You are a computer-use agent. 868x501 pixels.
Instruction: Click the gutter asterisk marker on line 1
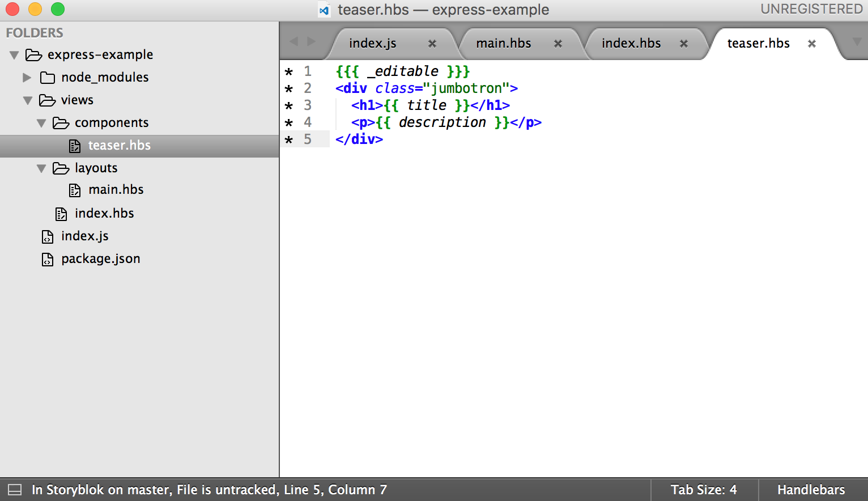pos(289,72)
